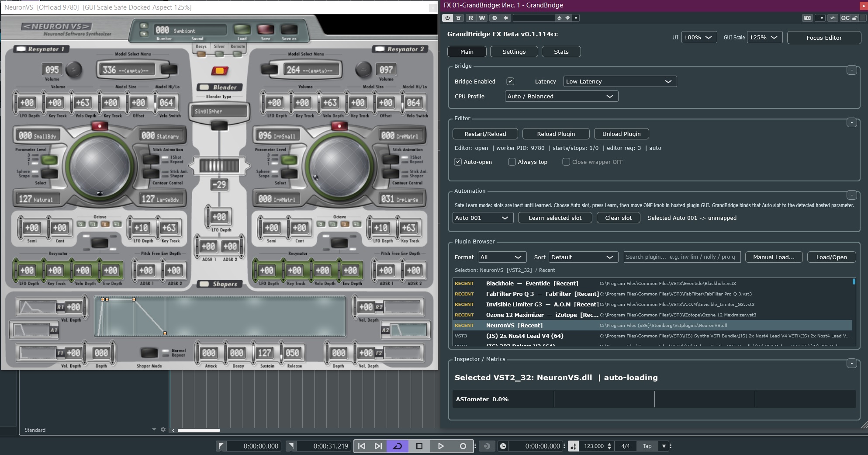
Task: Open the plugin Format dropdown
Action: coord(502,257)
